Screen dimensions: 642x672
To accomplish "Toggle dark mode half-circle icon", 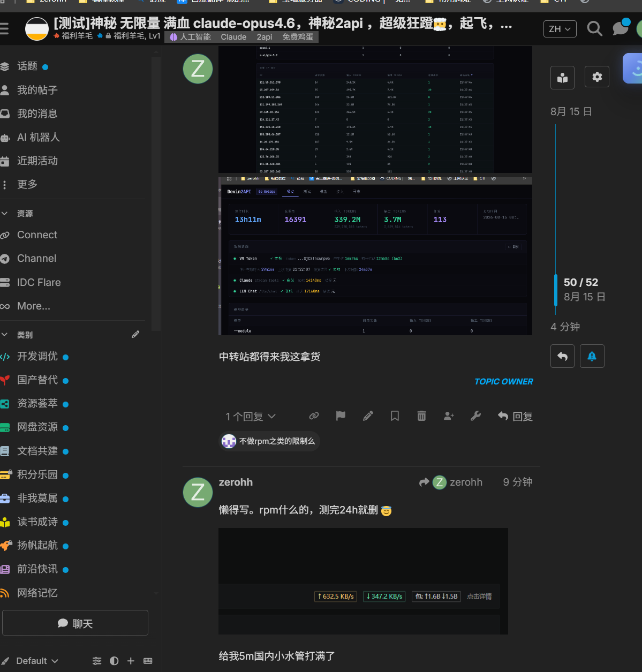I will point(114,661).
